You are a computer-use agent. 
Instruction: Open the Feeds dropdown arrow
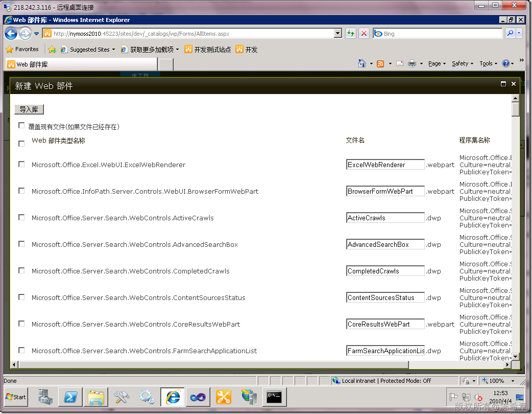(x=390, y=63)
